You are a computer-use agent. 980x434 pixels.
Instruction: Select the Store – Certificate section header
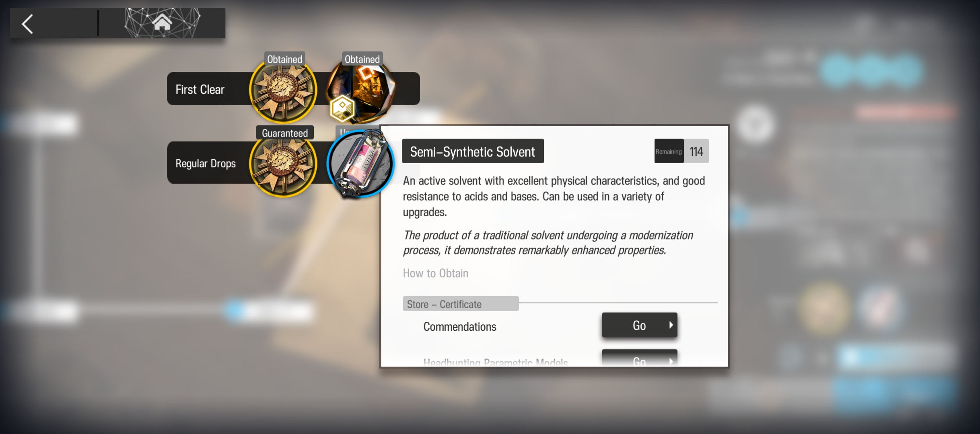(461, 304)
